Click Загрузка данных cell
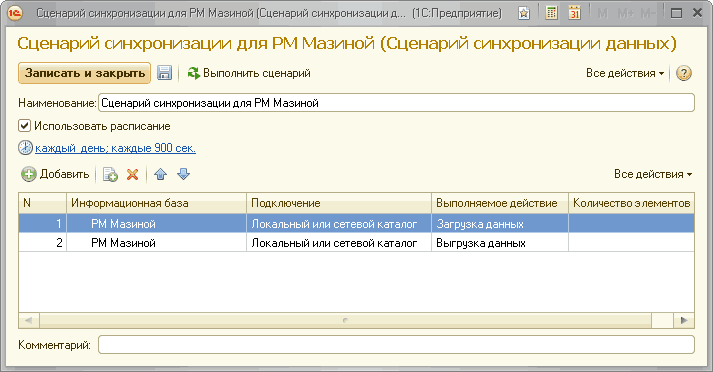The width and height of the screenshot is (713, 372). coord(500,224)
